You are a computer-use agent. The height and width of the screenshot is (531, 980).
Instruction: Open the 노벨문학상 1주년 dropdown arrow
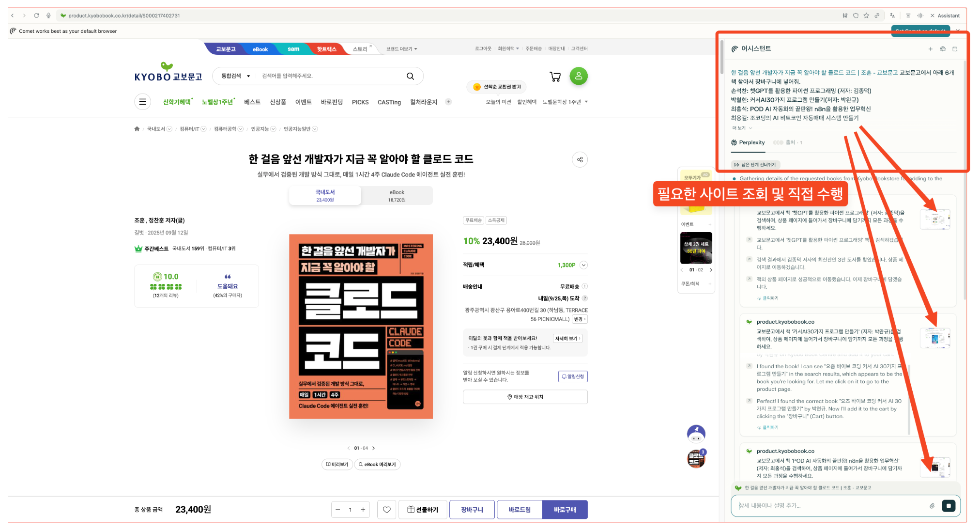tap(586, 102)
